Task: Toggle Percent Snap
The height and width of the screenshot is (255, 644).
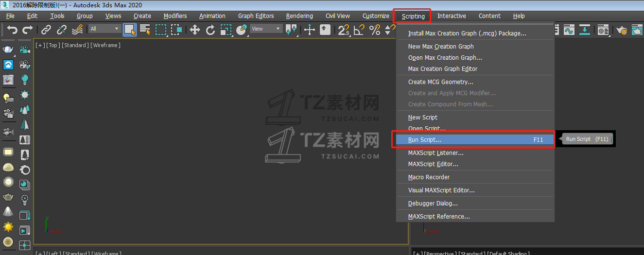Action: point(374,30)
